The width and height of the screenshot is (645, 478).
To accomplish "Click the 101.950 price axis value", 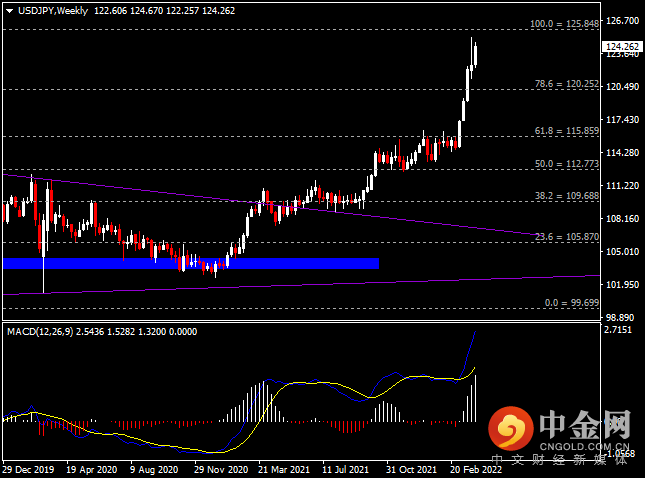I will pos(622,284).
